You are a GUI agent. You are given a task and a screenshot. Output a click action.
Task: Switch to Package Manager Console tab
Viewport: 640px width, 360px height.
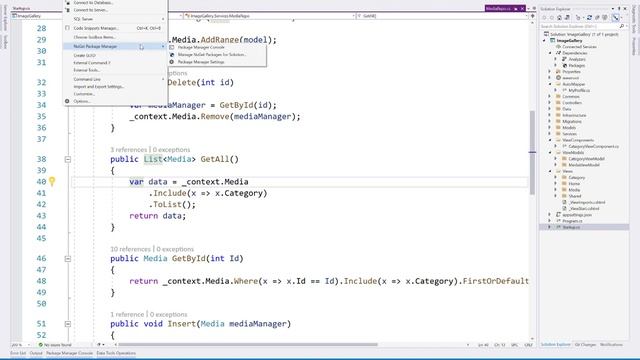coord(69,353)
